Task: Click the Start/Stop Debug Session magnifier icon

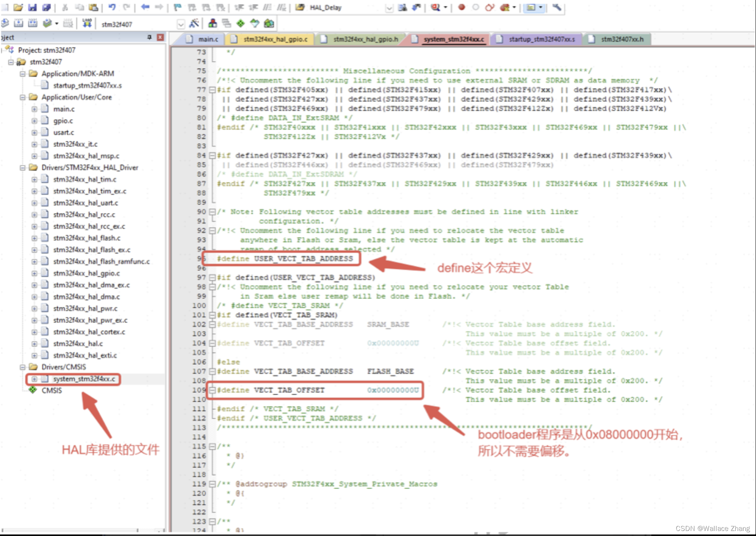Action: [435, 7]
